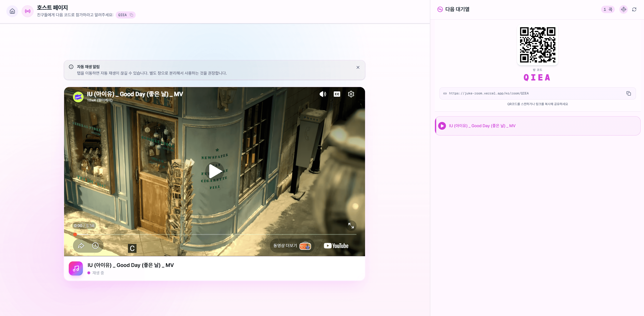
Task: Click the broadcast host icon in header
Action: pyautogui.click(x=28, y=11)
